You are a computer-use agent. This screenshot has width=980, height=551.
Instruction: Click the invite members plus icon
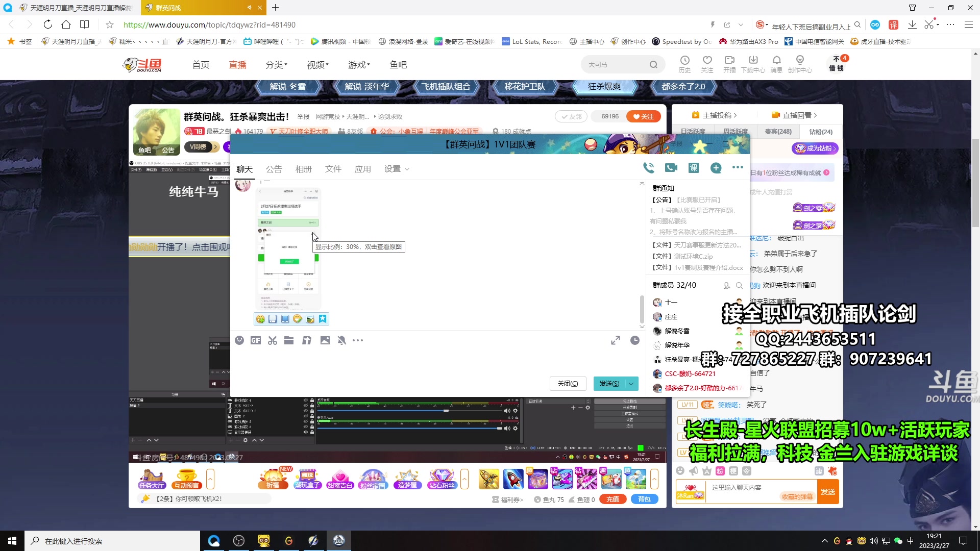tap(716, 168)
